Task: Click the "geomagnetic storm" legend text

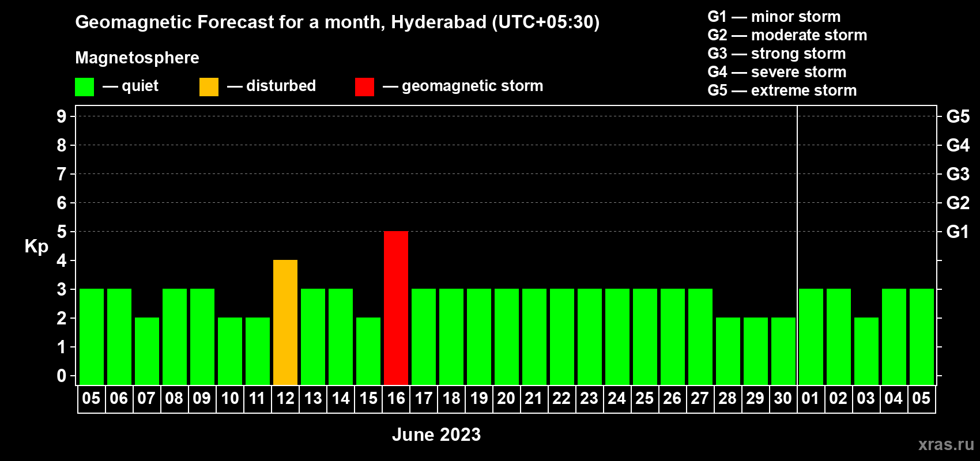Action: pyautogui.click(x=473, y=86)
